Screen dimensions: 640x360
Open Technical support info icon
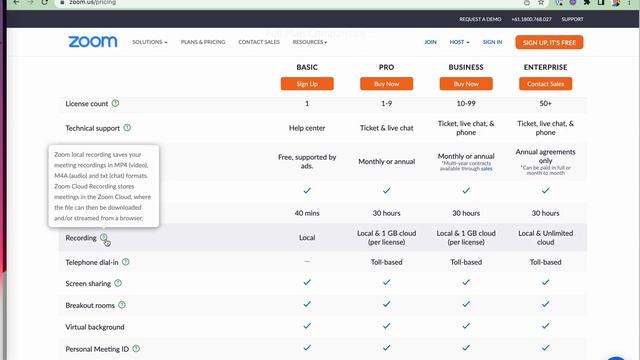pos(127,128)
